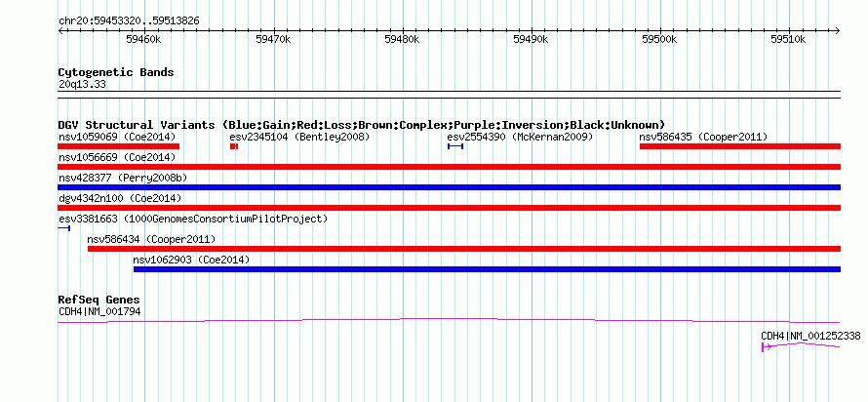Screen dimensions: 868x402
Task: Click label esv2345104 (Bentley2008)
Action: coord(299,137)
